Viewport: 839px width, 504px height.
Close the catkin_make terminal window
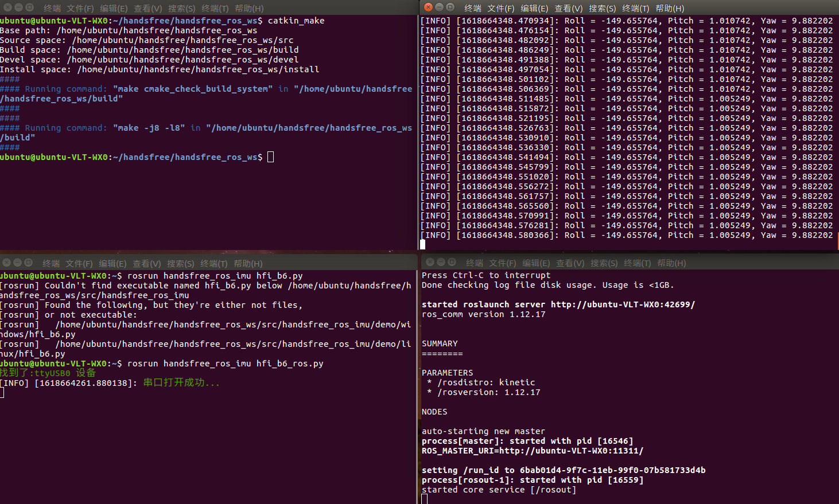(7, 7)
